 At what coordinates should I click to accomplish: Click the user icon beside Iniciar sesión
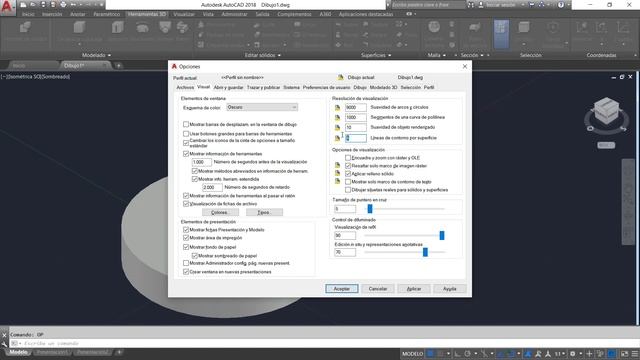click(x=481, y=5)
